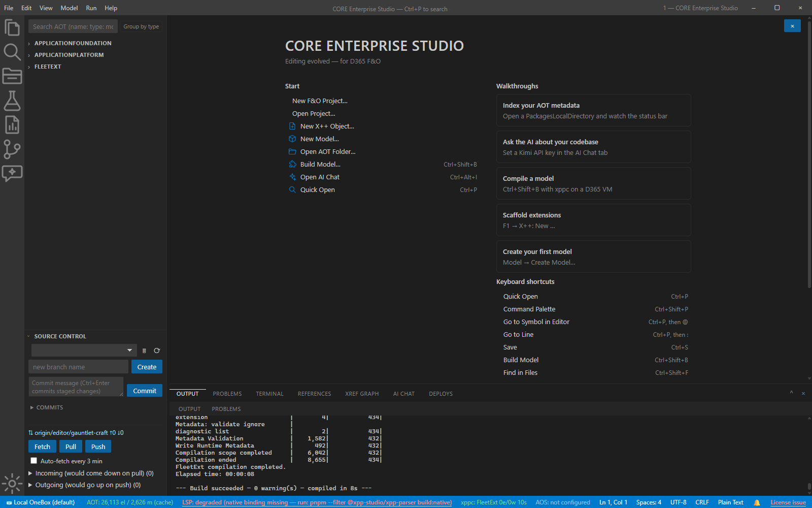The height and width of the screenshot is (508, 812).
Task: Refresh the source control branch list
Action: tap(157, 351)
